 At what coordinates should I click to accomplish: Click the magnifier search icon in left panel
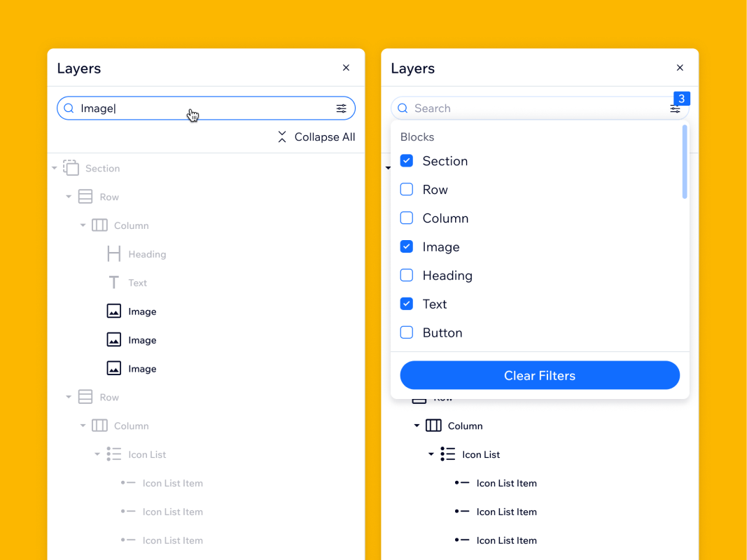point(68,108)
